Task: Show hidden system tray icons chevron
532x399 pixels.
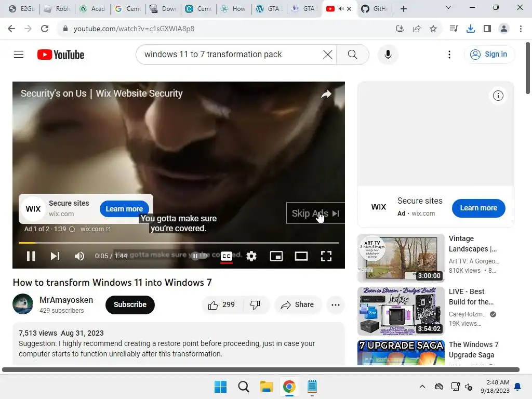Action: (x=422, y=387)
